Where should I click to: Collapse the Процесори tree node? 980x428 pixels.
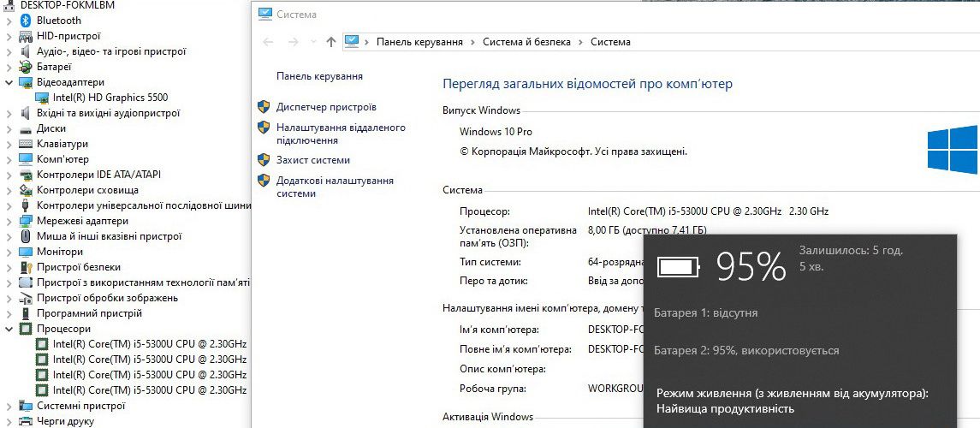pyautogui.click(x=9, y=329)
